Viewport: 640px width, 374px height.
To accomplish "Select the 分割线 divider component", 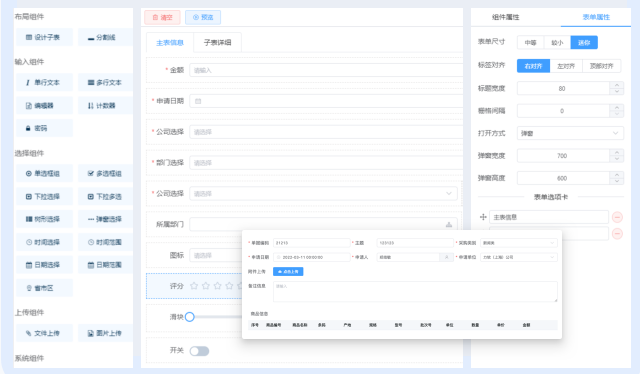I will click(x=105, y=37).
